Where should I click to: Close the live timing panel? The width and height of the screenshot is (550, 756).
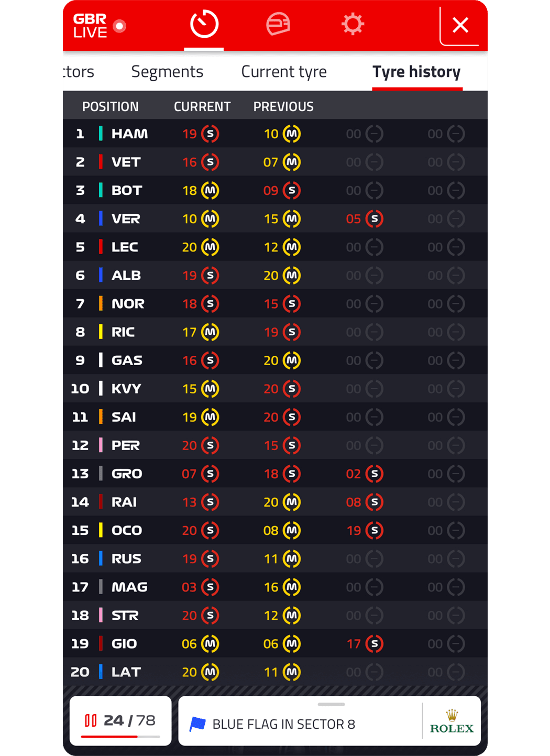[x=460, y=25]
